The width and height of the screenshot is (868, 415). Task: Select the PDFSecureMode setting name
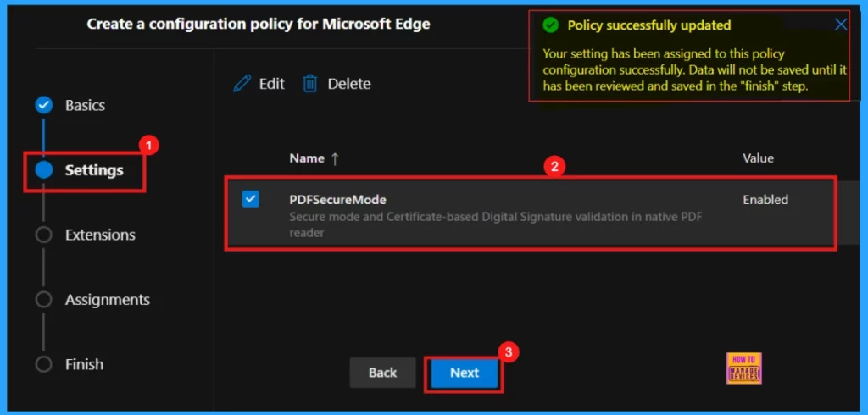click(337, 201)
